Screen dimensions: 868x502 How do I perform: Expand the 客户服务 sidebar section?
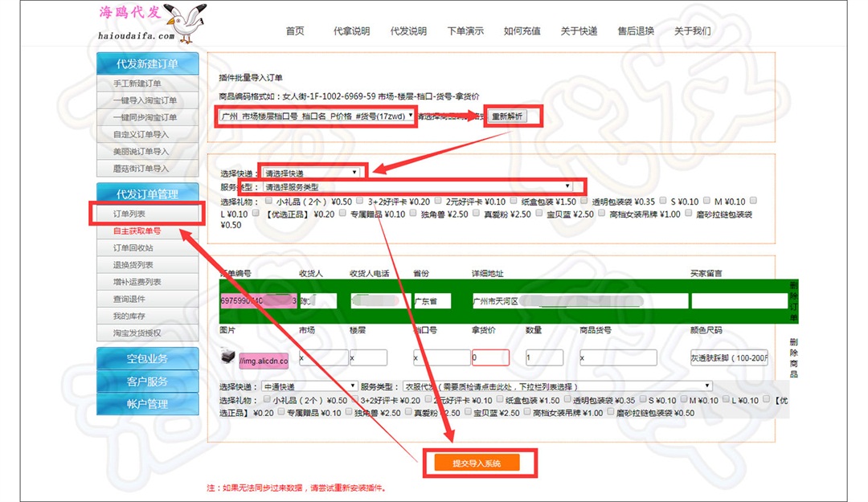147,382
